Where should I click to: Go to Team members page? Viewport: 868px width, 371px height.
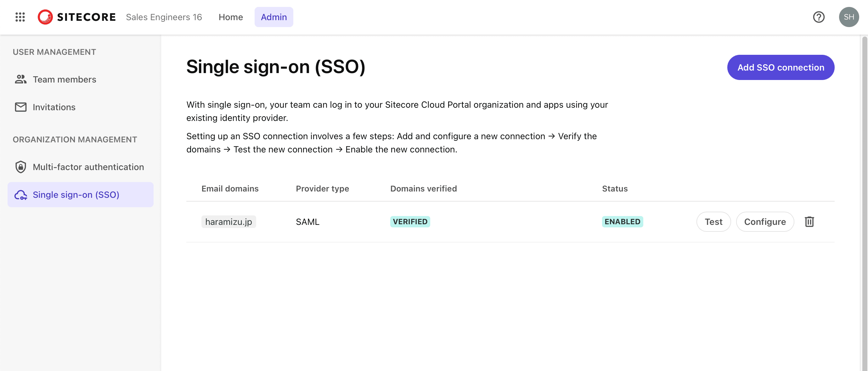tap(64, 79)
